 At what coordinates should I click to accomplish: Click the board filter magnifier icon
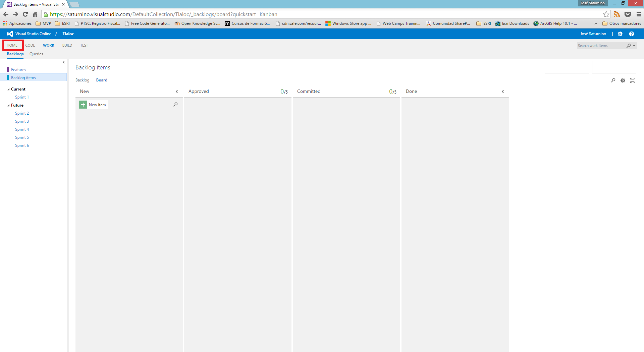click(x=613, y=80)
